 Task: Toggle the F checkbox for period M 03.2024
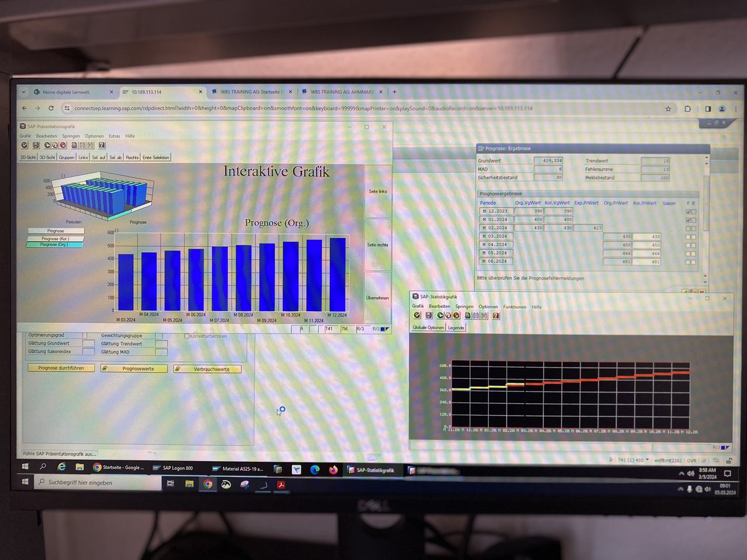click(688, 237)
